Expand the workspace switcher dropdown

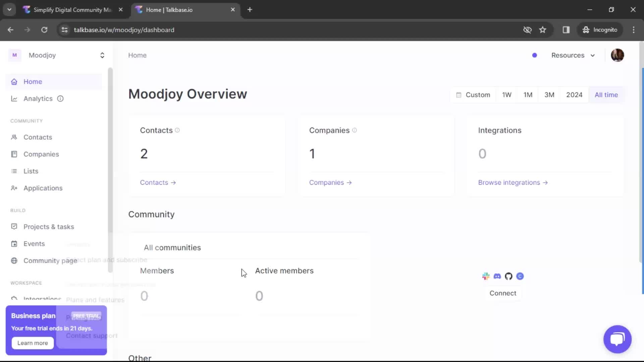pyautogui.click(x=102, y=55)
